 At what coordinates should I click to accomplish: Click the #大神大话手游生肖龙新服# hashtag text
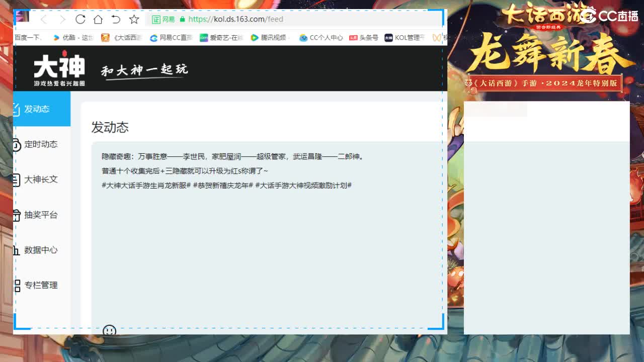pos(146,186)
